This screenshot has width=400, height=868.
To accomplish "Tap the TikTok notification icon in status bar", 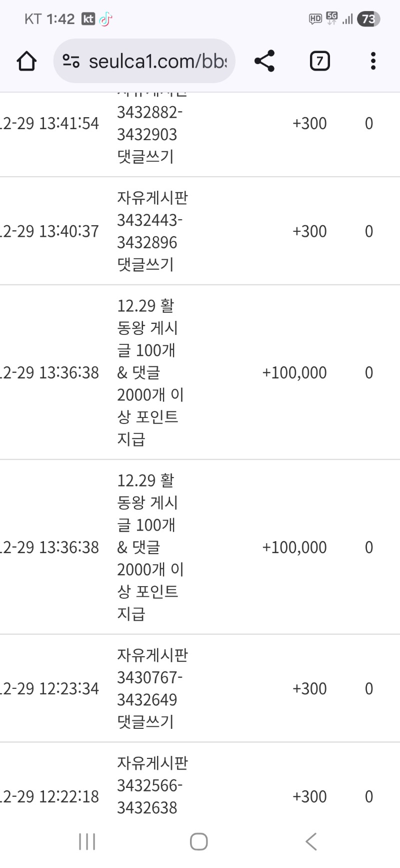I will (x=105, y=19).
